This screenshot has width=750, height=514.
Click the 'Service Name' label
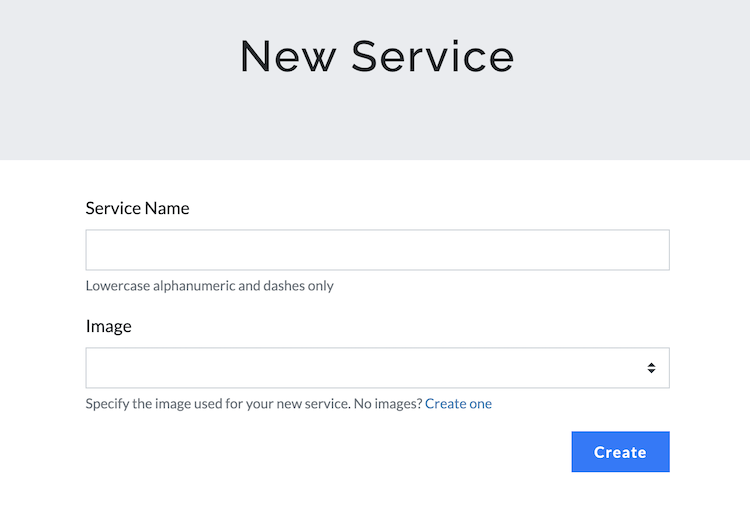(x=137, y=208)
